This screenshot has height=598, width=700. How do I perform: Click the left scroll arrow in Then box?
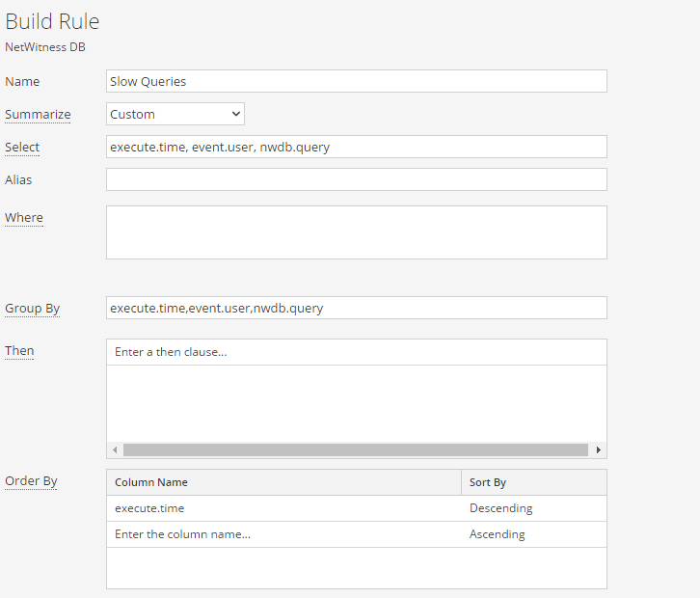115,449
